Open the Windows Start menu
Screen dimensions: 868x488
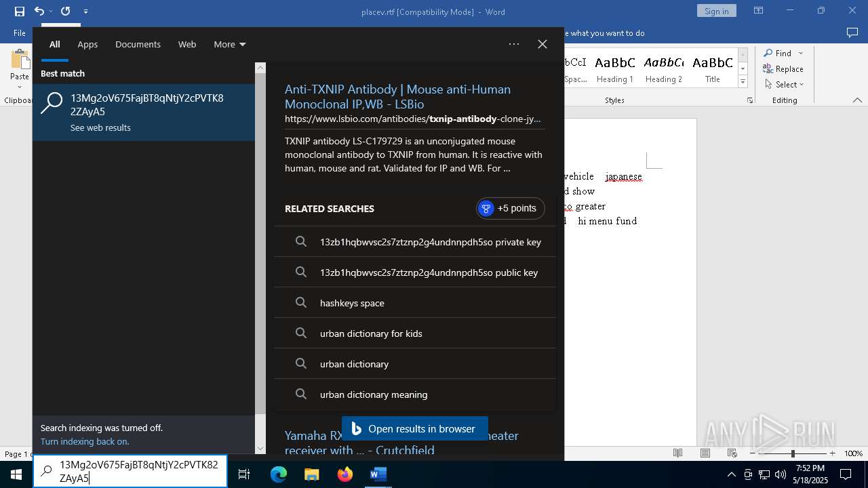pos(16,474)
